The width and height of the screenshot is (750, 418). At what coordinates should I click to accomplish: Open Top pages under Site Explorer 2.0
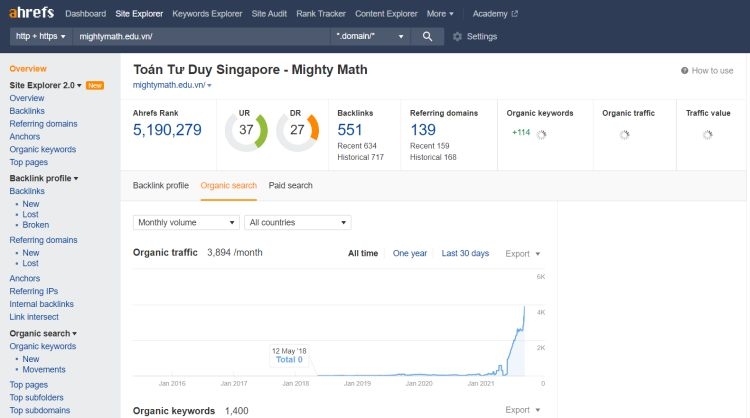[x=29, y=162]
